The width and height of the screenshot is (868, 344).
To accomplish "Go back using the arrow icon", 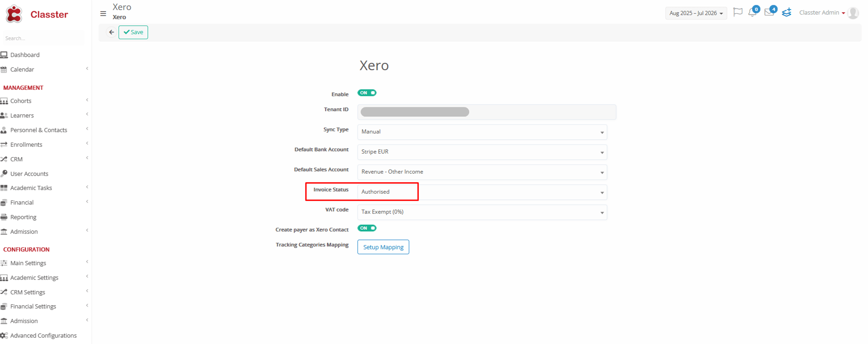I will pos(111,32).
